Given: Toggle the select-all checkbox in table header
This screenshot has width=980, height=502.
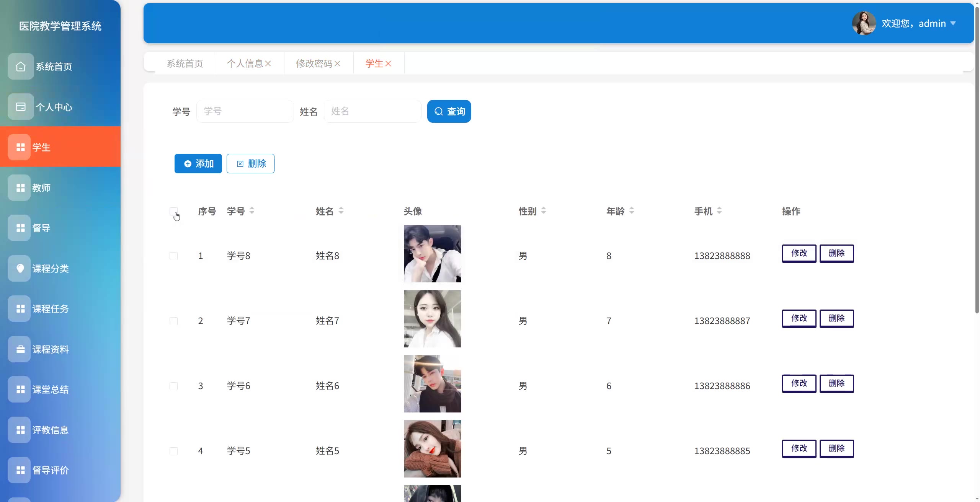Looking at the screenshot, I should click(173, 211).
